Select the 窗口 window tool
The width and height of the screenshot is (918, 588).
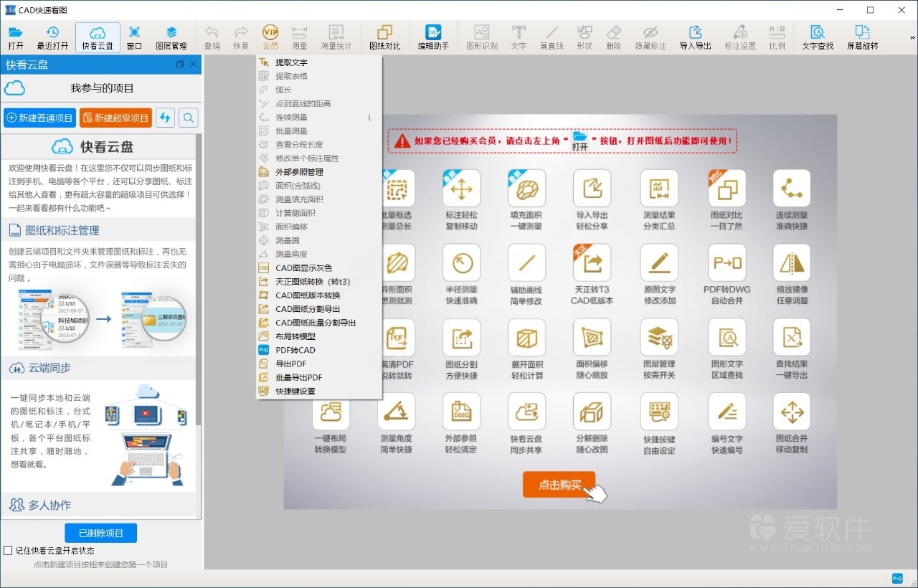[133, 37]
